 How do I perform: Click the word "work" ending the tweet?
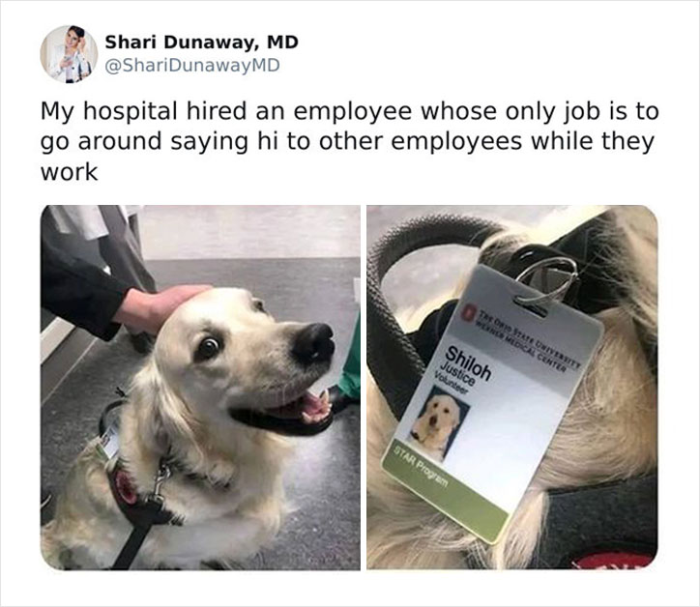[69, 172]
